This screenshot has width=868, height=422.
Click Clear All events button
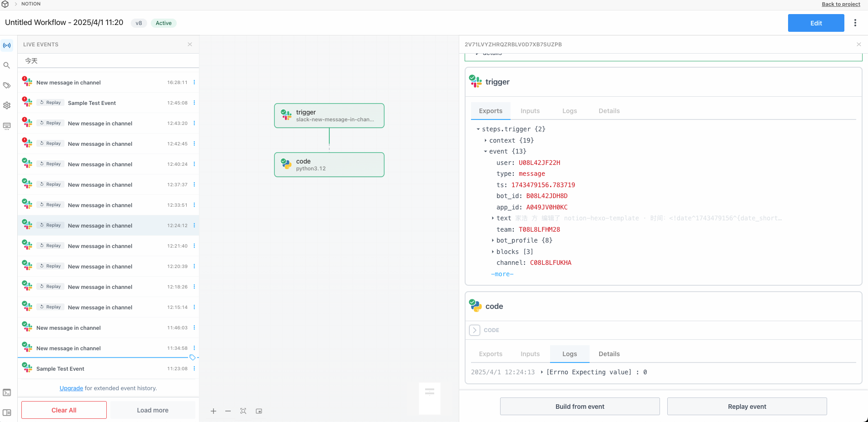click(x=64, y=410)
